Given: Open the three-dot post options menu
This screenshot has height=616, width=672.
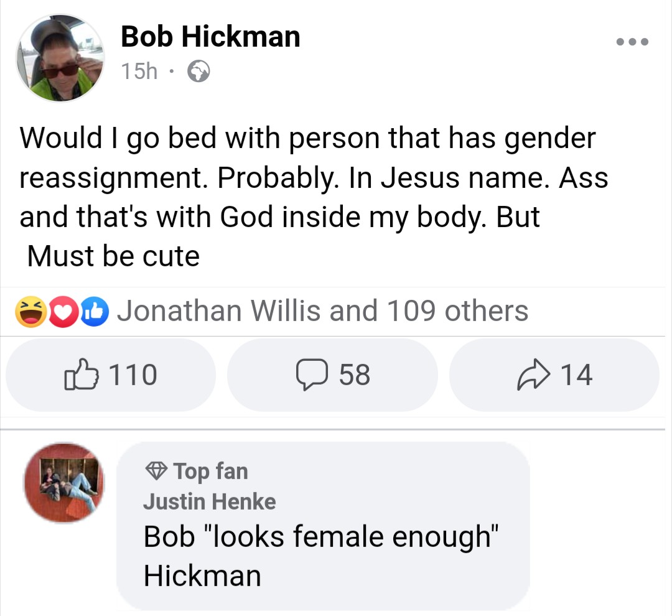Looking at the screenshot, I should [x=632, y=42].
